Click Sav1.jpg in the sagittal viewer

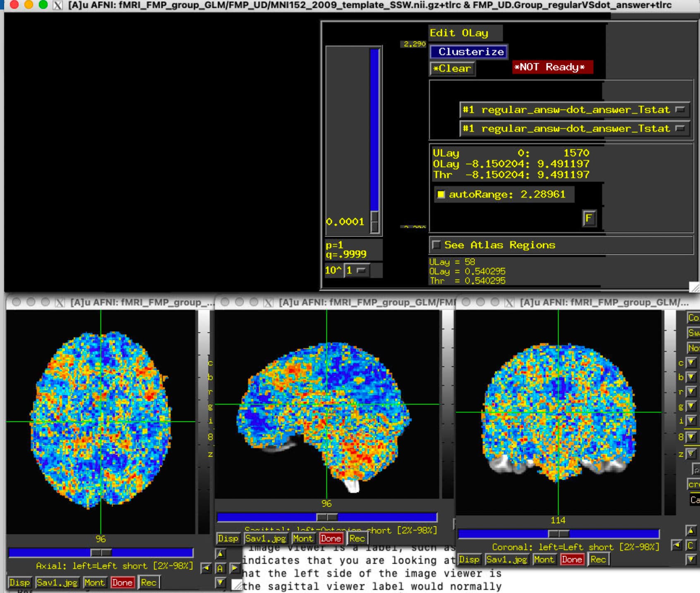pyautogui.click(x=266, y=538)
